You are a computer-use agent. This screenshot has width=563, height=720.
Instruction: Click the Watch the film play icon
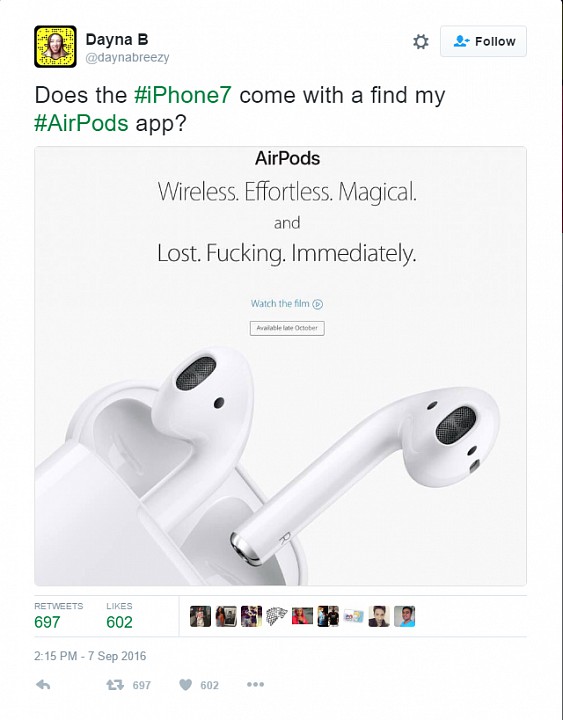click(x=318, y=304)
